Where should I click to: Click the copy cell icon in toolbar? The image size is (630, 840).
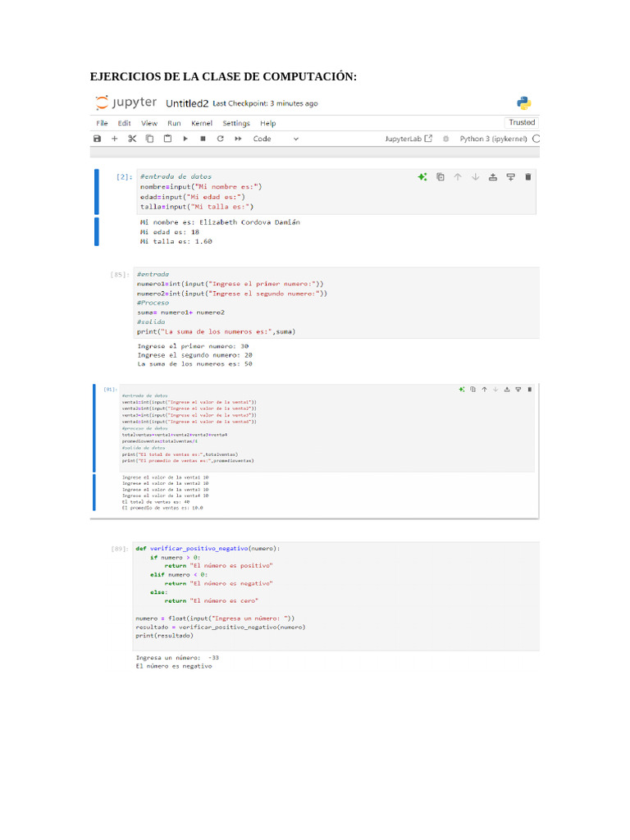pyautogui.click(x=149, y=139)
